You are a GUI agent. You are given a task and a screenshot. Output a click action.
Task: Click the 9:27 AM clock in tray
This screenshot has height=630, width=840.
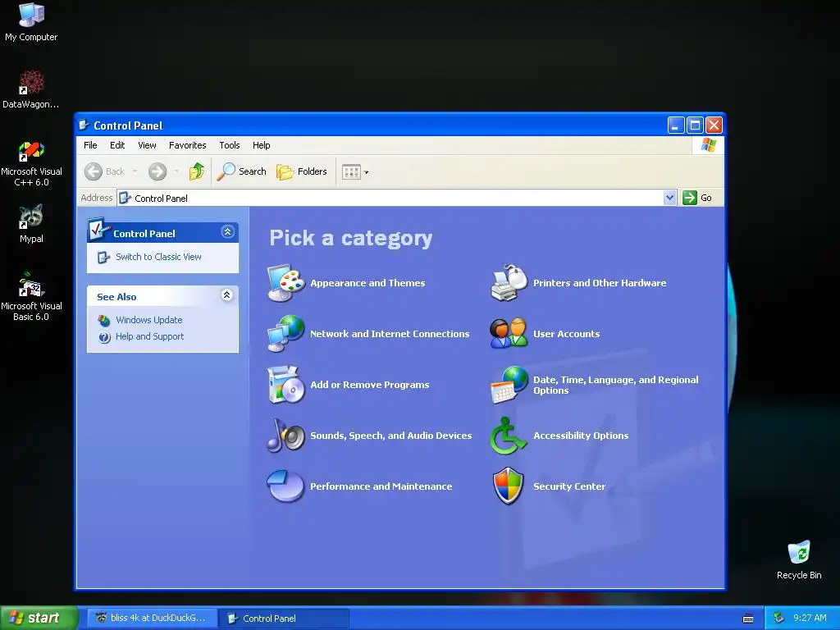click(810, 618)
